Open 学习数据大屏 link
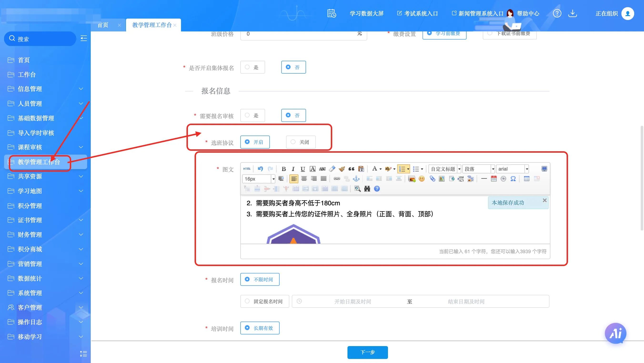Image resolution: width=644 pixels, height=363 pixels. pos(366,13)
